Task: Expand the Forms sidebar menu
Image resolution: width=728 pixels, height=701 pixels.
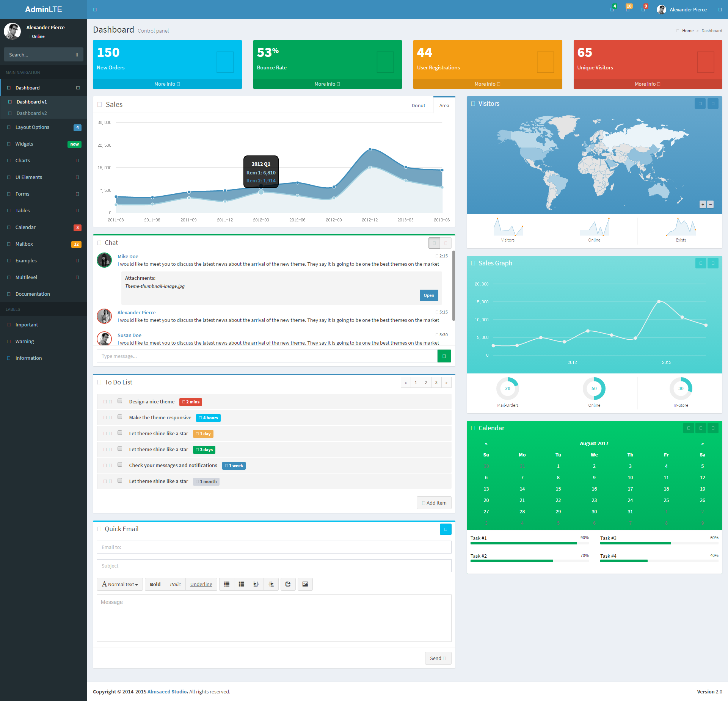Action: (x=44, y=194)
